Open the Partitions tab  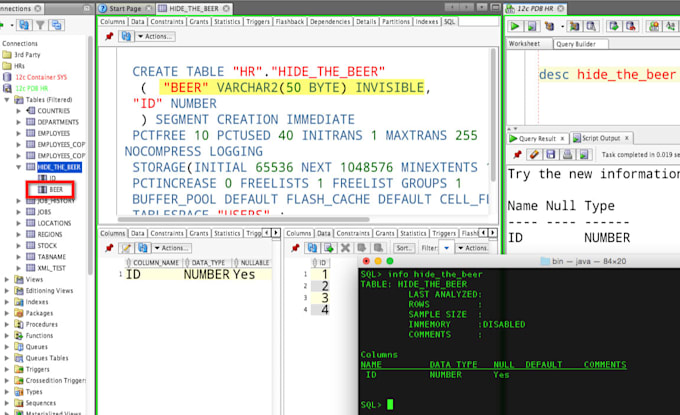coord(396,22)
